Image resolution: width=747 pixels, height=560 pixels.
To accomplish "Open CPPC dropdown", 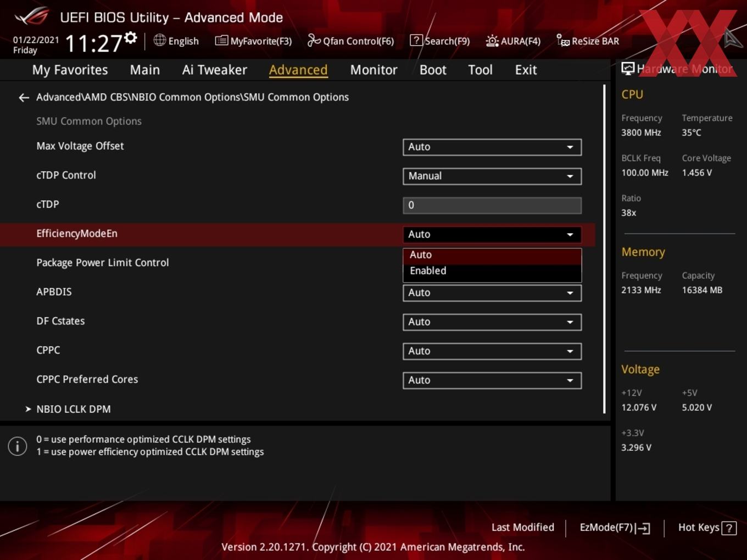I will click(x=492, y=351).
